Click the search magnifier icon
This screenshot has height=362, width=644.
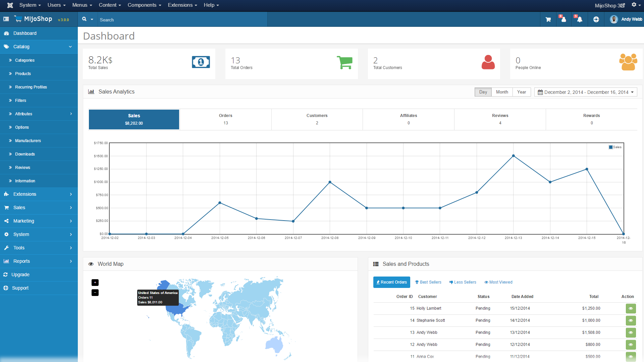(84, 19)
